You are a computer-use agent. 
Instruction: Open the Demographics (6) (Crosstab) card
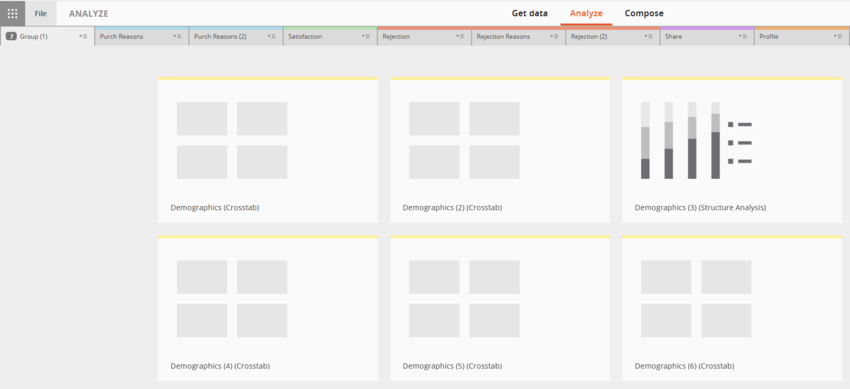point(732,308)
